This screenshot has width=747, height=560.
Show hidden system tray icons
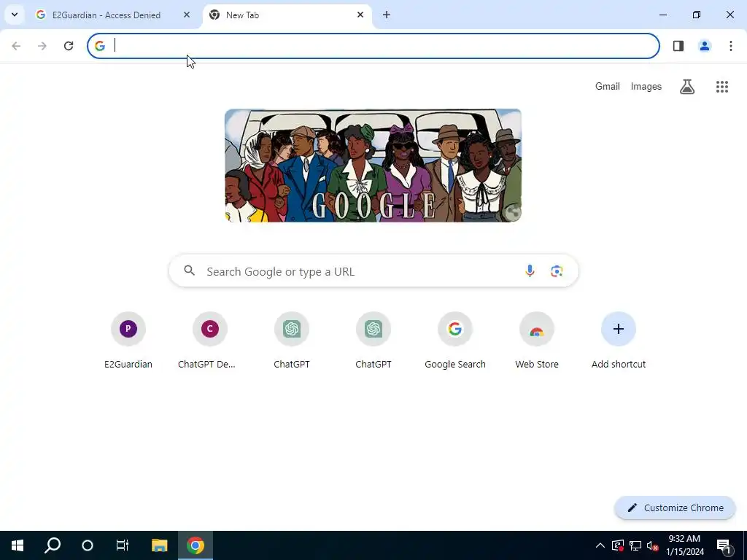600,545
